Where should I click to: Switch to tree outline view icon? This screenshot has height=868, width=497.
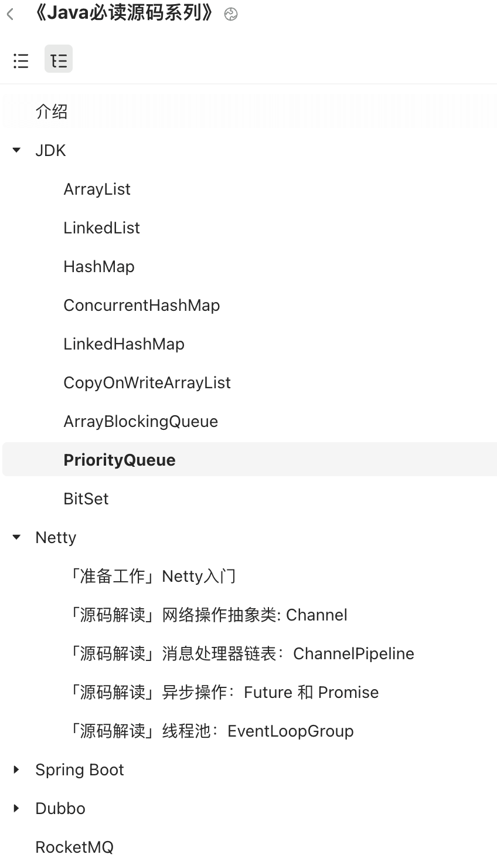(x=59, y=60)
